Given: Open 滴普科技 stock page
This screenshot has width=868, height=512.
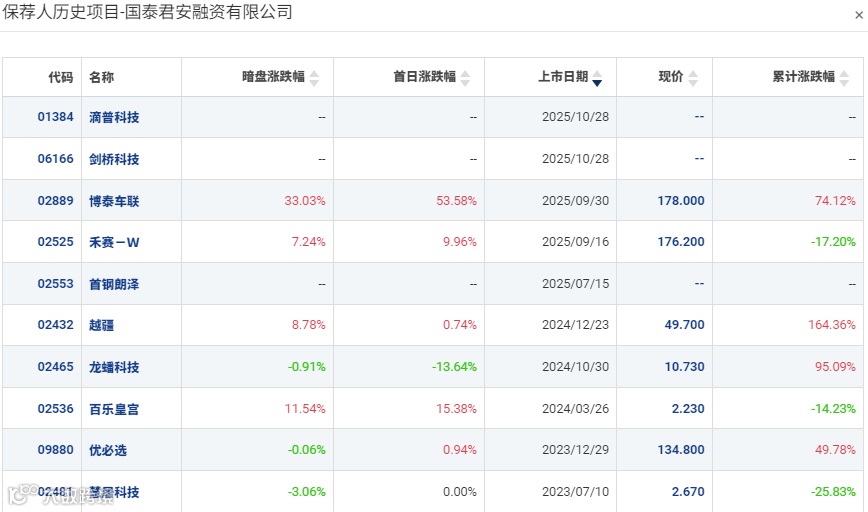Looking at the screenshot, I should (114, 117).
